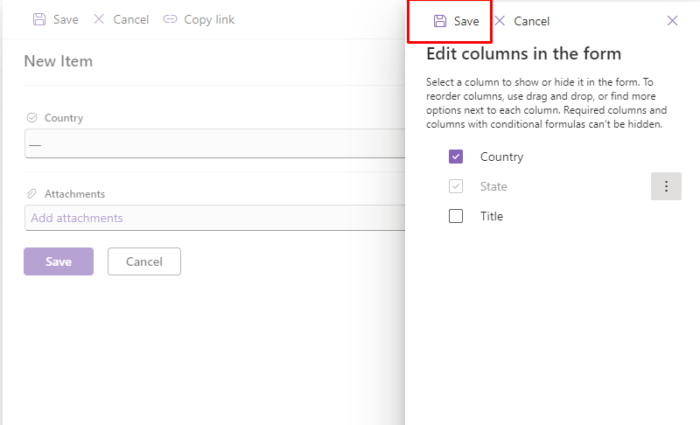Viewport: 700px width, 425px height.
Task: Click the Add attachments link
Action: tap(77, 218)
